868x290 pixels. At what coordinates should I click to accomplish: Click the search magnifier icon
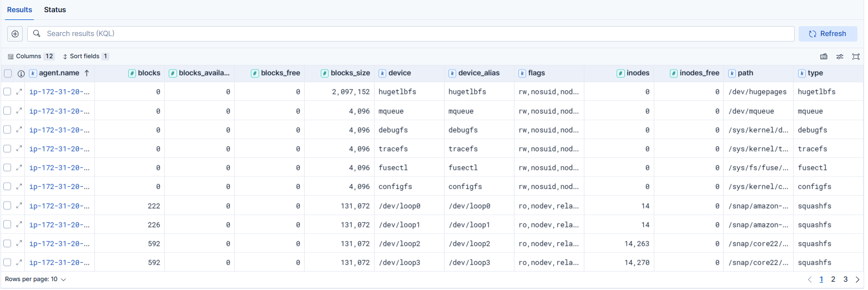coord(37,34)
